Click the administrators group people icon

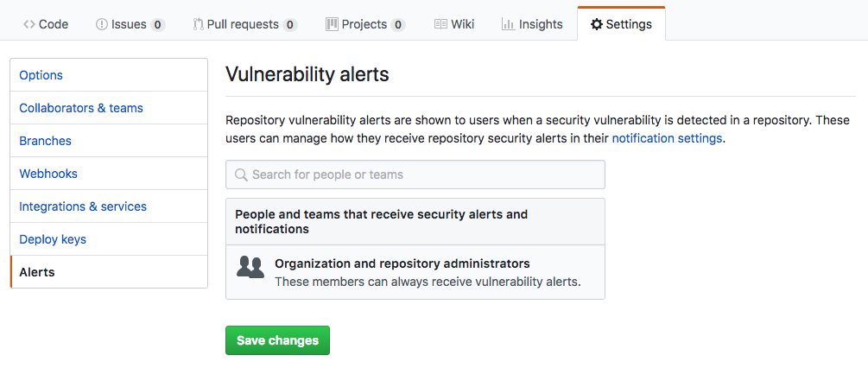[x=250, y=266]
